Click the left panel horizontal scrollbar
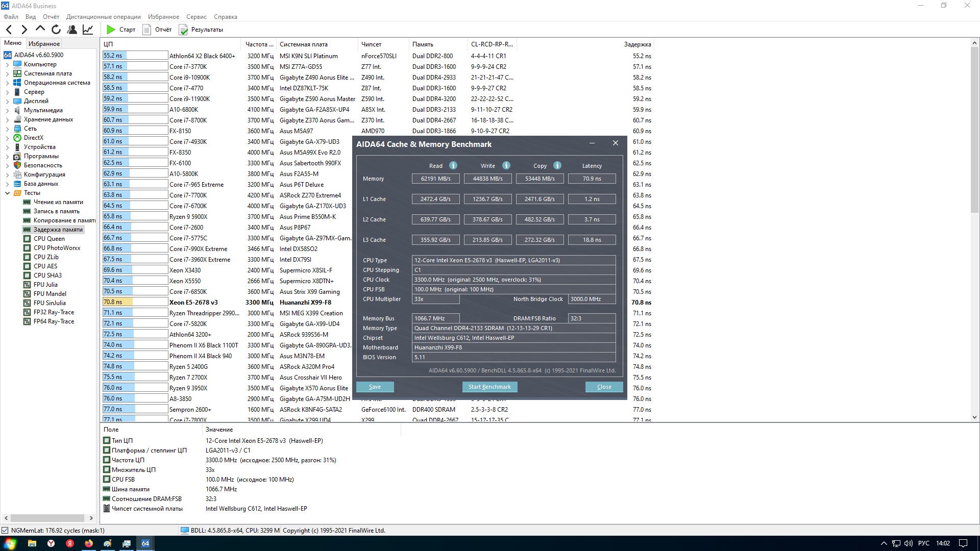Screen dimensions: 980x551 [47, 518]
